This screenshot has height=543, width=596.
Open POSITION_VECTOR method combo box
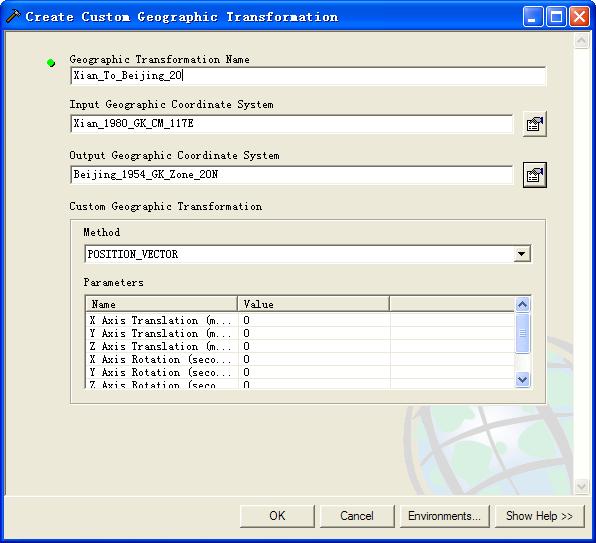(x=307, y=254)
